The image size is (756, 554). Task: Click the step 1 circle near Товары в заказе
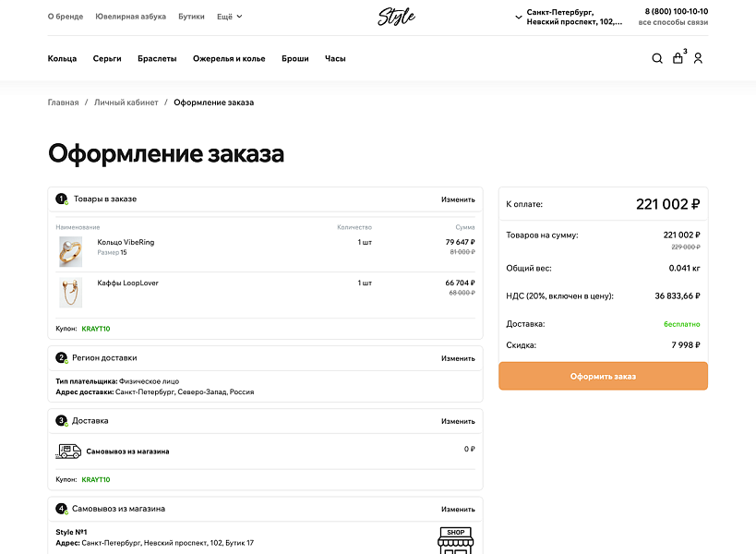pos(60,198)
